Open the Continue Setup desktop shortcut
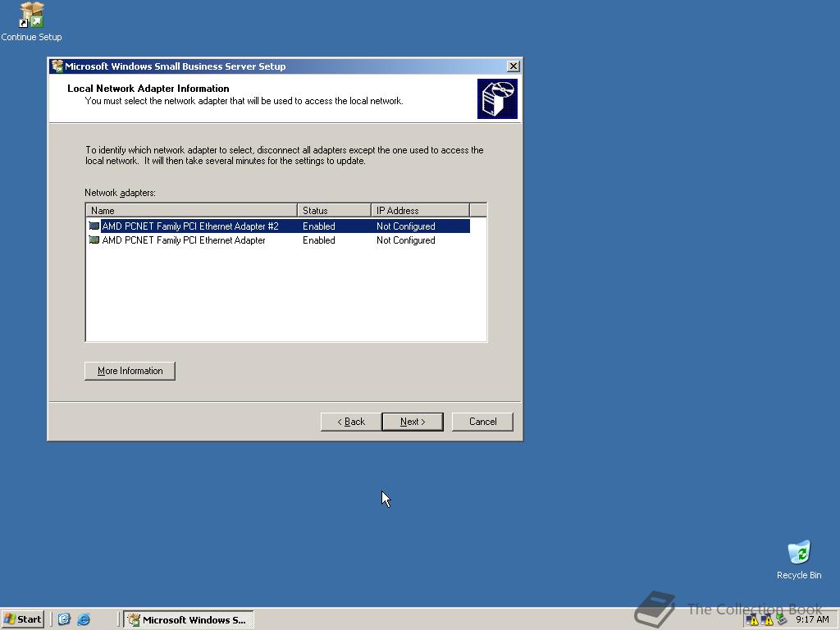The width and height of the screenshot is (840, 630). pyautogui.click(x=31, y=21)
